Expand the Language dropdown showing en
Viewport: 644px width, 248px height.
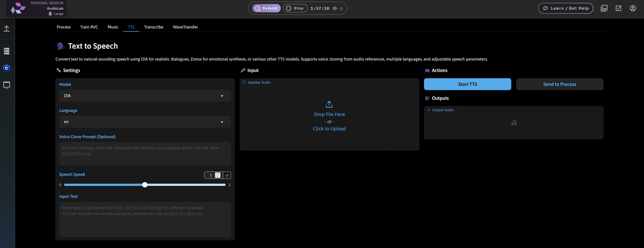coord(145,122)
